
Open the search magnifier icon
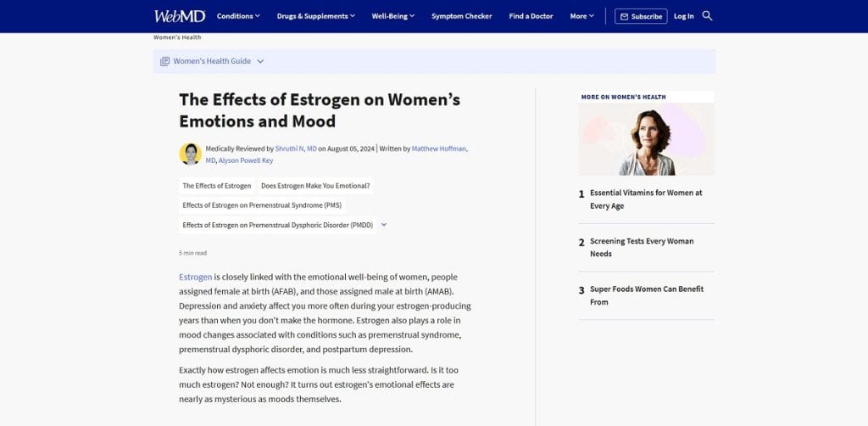tap(707, 16)
